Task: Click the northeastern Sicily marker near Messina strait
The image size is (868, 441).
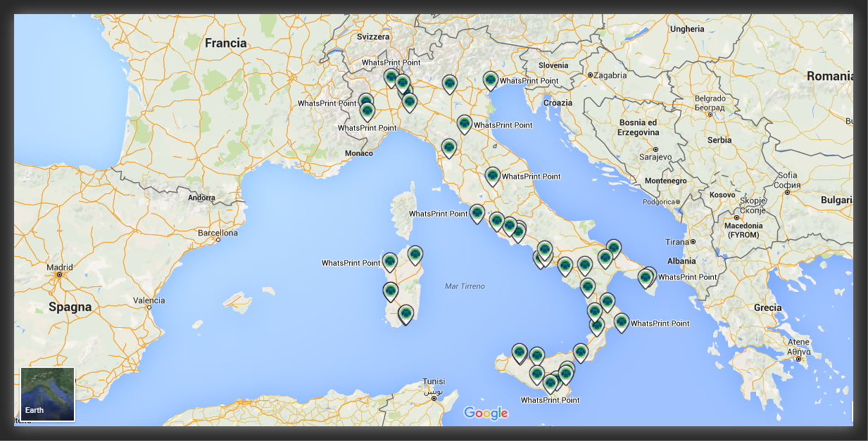Action: pyautogui.click(x=580, y=353)
